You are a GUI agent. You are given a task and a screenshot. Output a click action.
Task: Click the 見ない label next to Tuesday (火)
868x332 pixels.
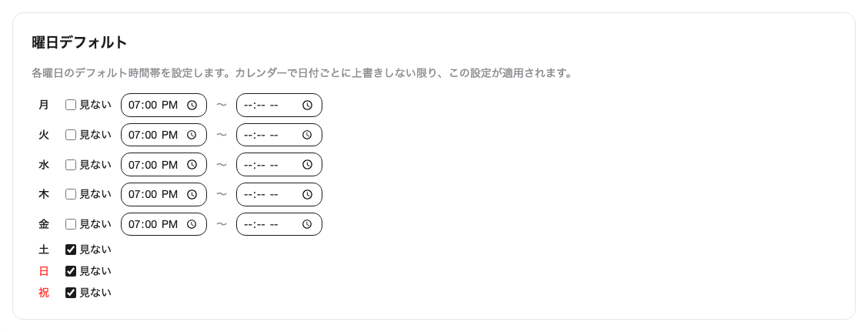[95, 135]
